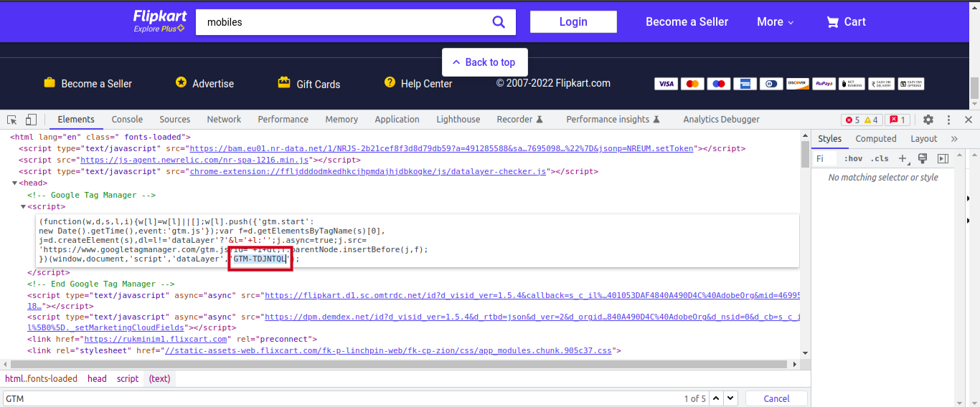This screenshot has height=407, width=980.
Task: Click the Easy EMI Options icon
Action: tap(911, 84)
